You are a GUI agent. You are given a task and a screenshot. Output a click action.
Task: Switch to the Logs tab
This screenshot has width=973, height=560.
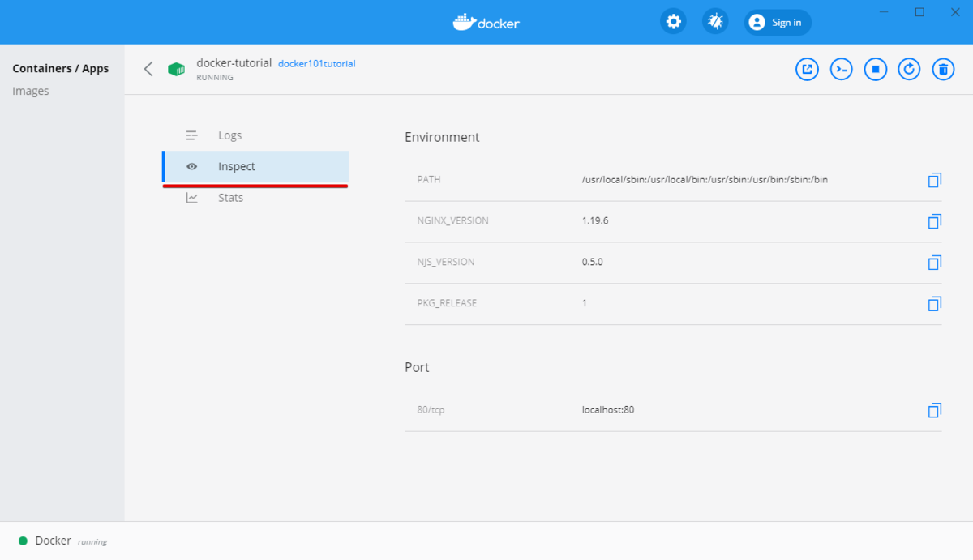click(255, 135)
